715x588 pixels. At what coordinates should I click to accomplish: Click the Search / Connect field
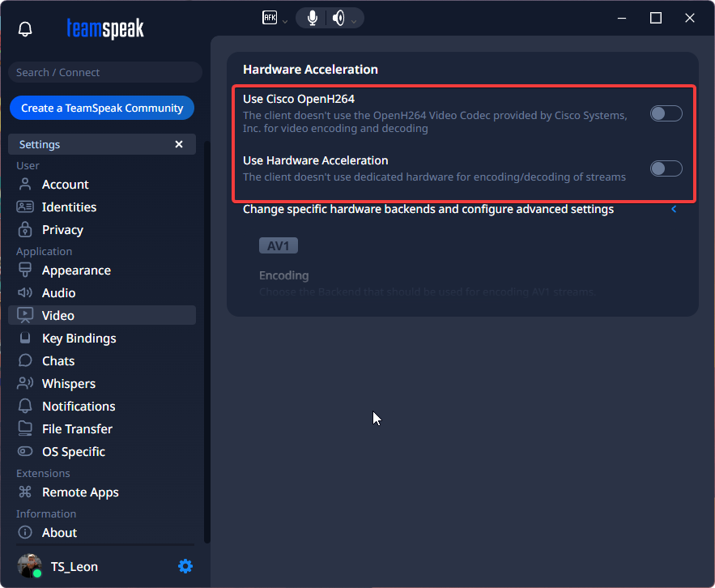tap(105, 72)
